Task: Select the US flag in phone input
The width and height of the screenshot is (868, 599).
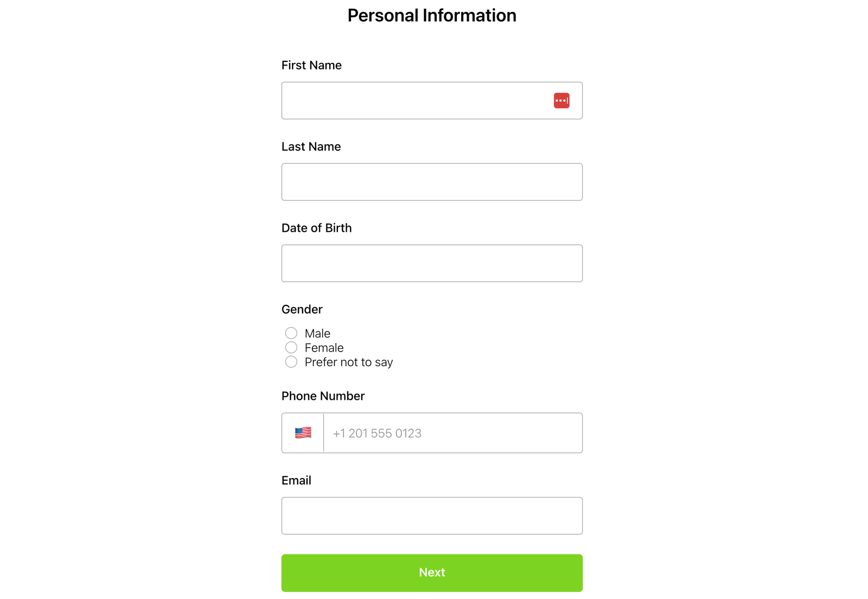Action: tap(302, 432)
